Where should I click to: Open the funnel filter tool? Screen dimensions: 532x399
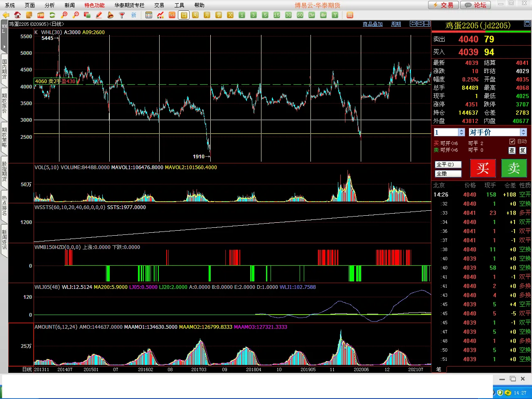[122, 15]
